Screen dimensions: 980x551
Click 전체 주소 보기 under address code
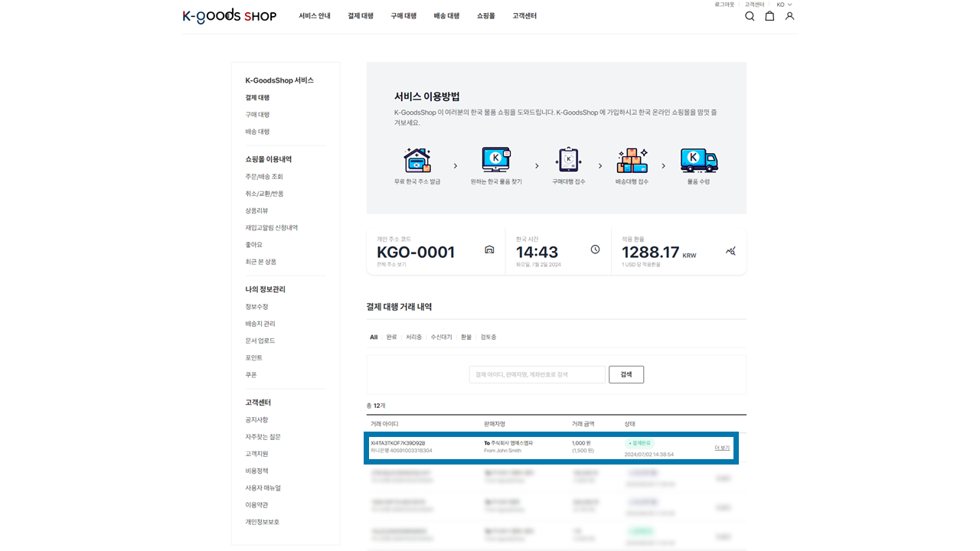[391, 264]
